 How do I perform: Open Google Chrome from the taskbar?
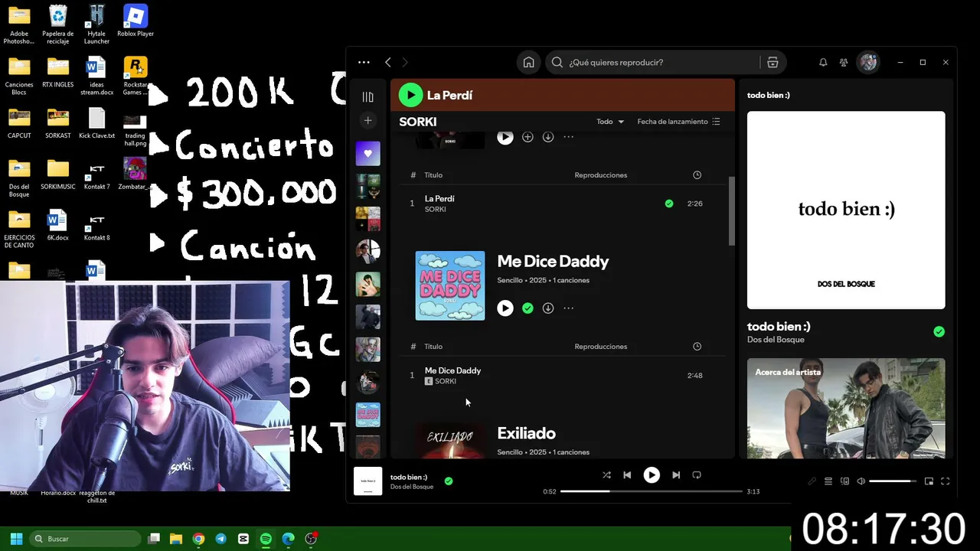coord(198,539)
